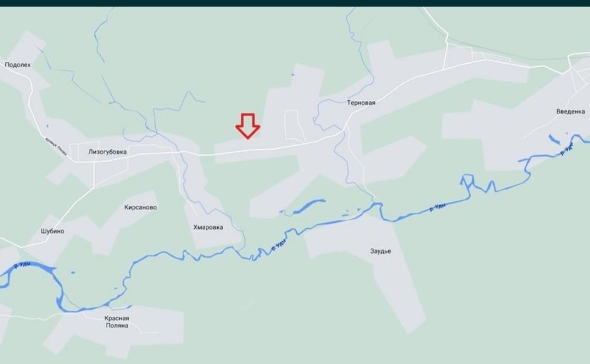Click the Подолех place name
This screenshot has width=590, height=364.
[18, 65]
